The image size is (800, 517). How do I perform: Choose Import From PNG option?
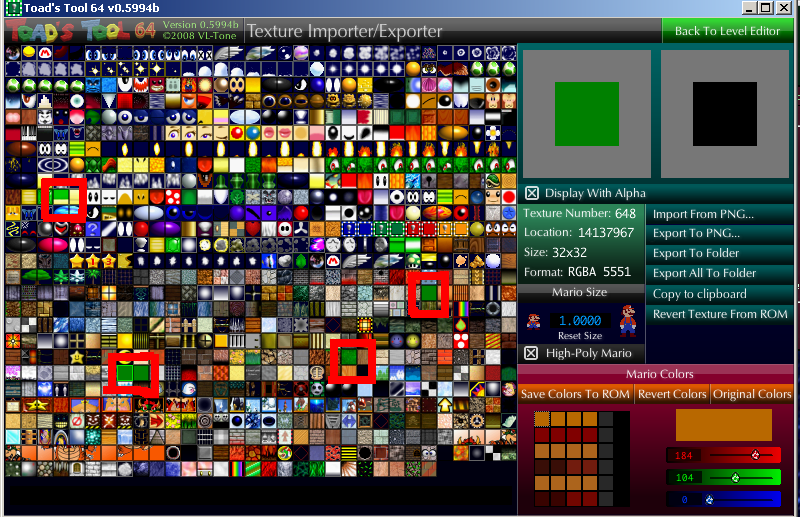point(703,214)
